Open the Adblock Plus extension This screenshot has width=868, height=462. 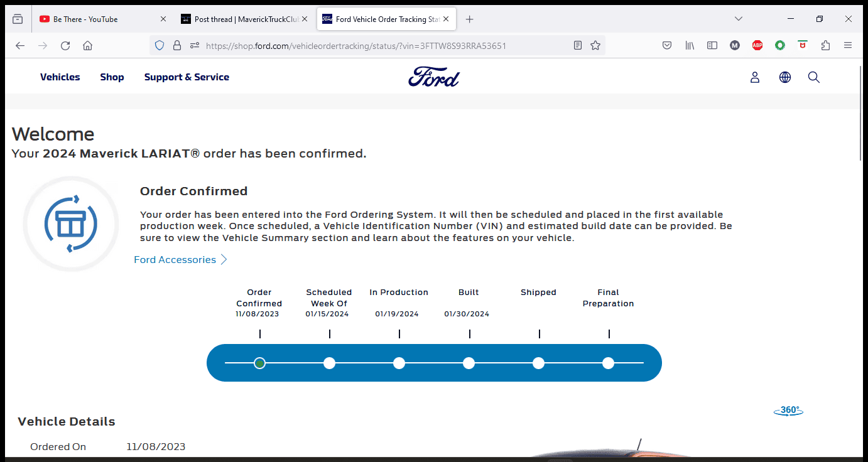[757, 45]
